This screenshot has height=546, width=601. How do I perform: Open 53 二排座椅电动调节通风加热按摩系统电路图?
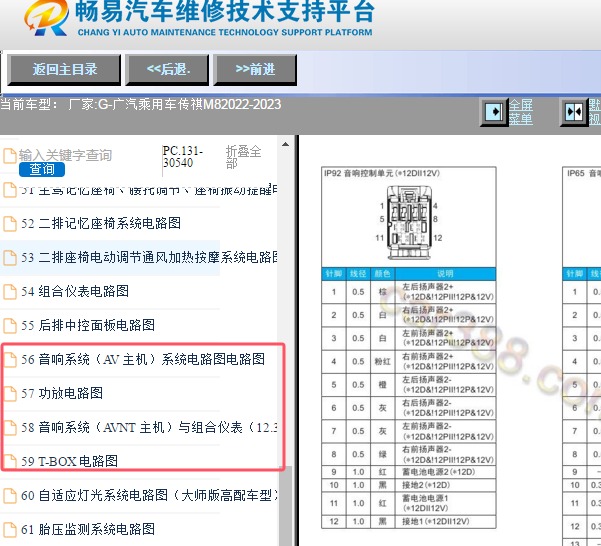click(x=149, y=257)
